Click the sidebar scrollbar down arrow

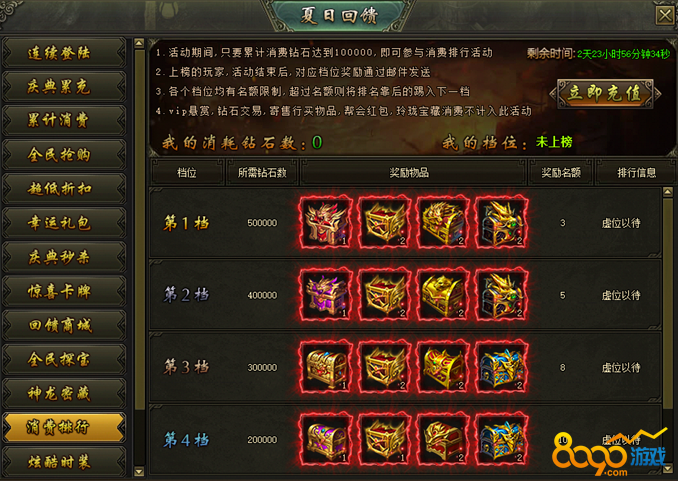coord(139,471)
